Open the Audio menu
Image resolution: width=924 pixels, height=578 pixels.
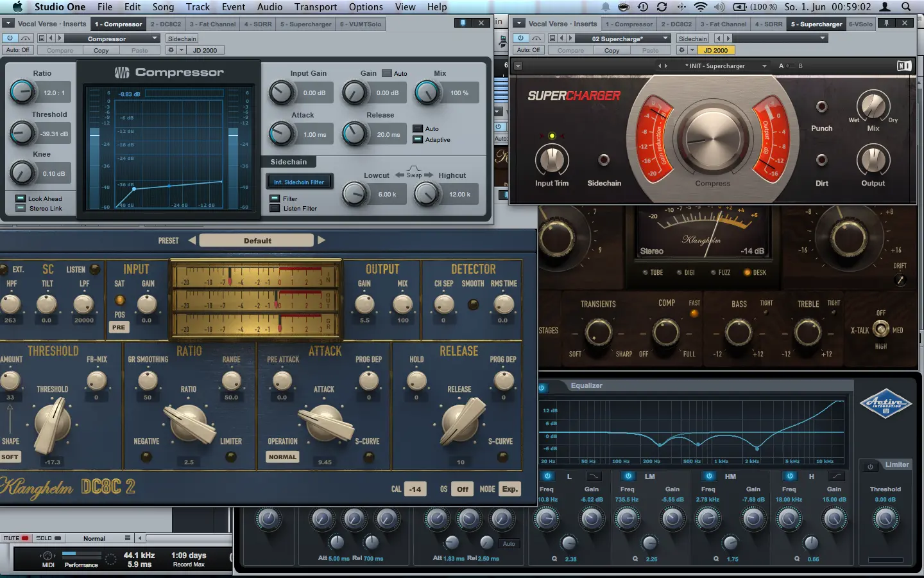coord(269,6)
